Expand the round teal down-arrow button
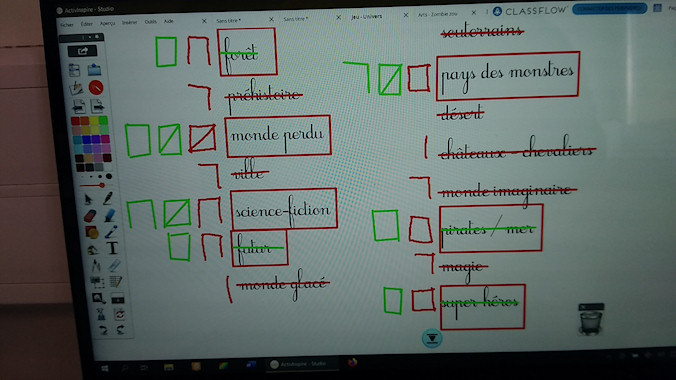Viewport: 676px width, 380px height. click(432, 339)
